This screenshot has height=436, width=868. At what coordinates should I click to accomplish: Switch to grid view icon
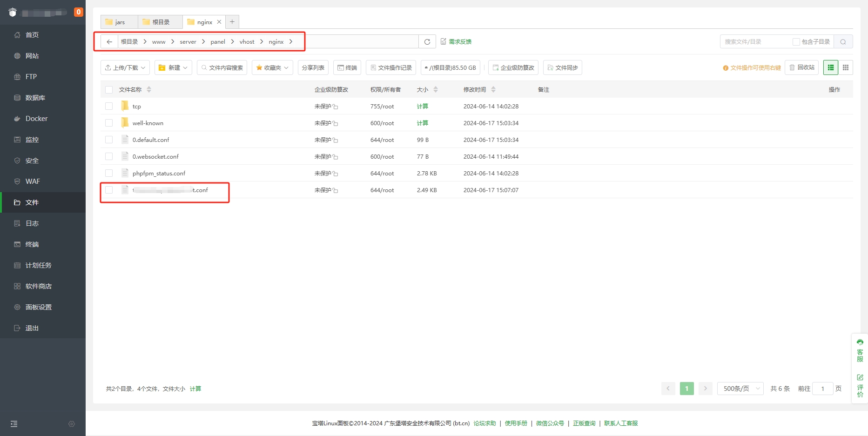tap(846, 67)
